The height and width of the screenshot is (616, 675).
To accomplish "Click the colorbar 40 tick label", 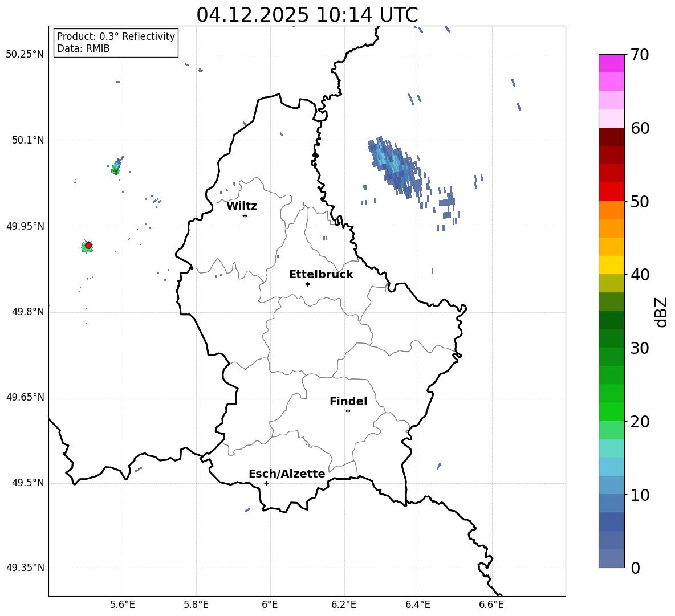I will pos(640,275).
